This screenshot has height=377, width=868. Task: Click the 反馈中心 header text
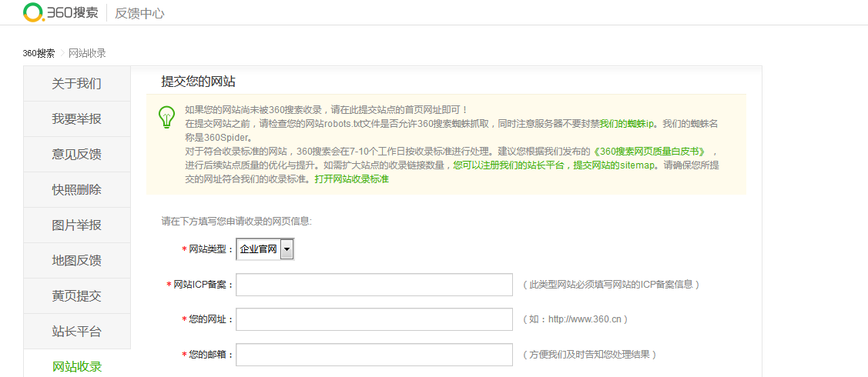pyautogui.click(x=139, y=13)
